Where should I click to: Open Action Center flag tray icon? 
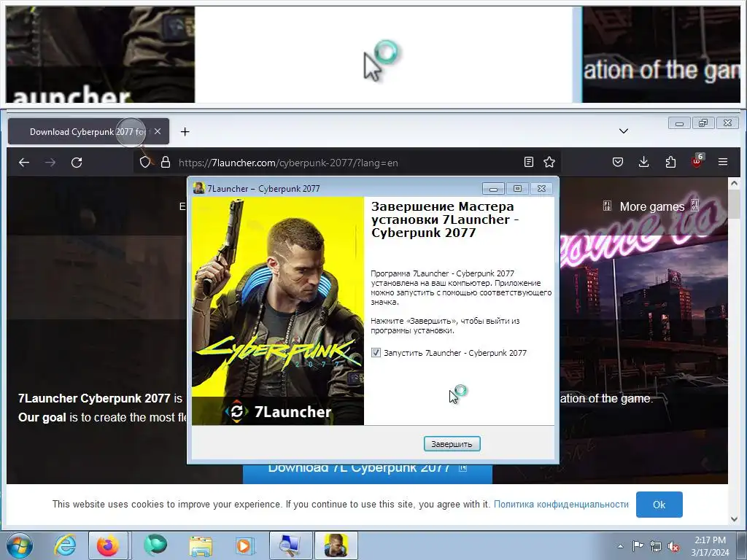click(638, 545)
